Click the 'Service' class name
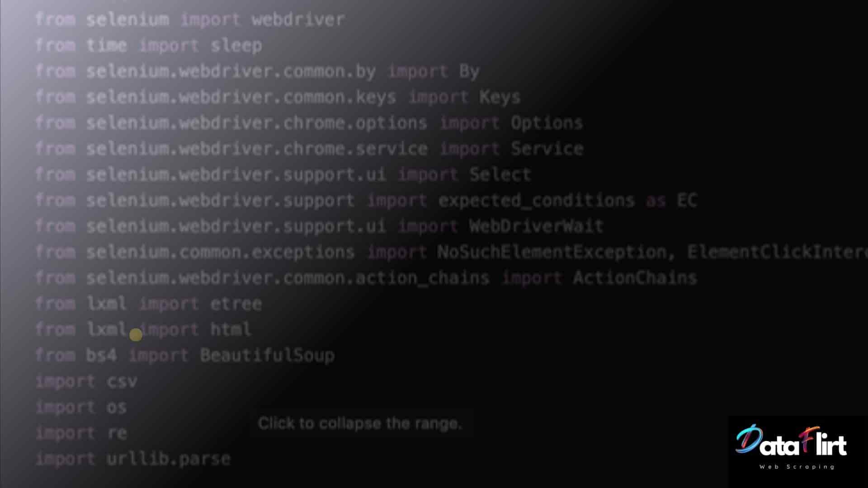The width and height of the screenshot is (868, 488). [x=547, y=149]
